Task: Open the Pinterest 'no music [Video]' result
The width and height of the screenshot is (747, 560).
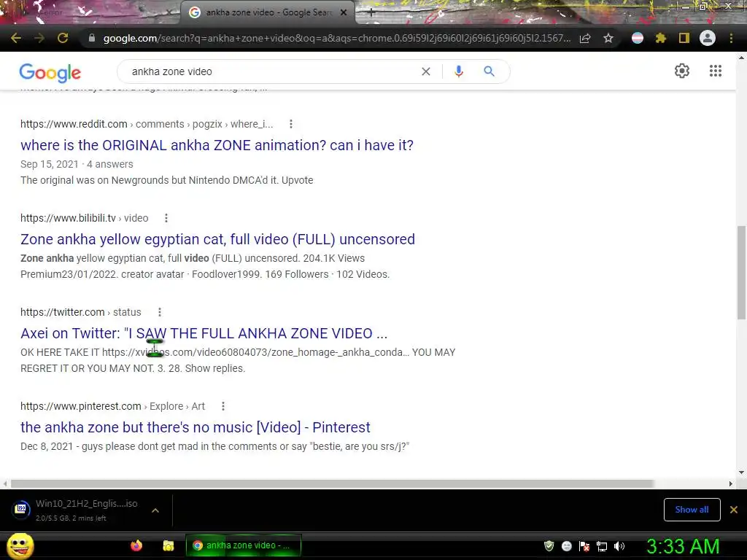Action: click(196, 427)
